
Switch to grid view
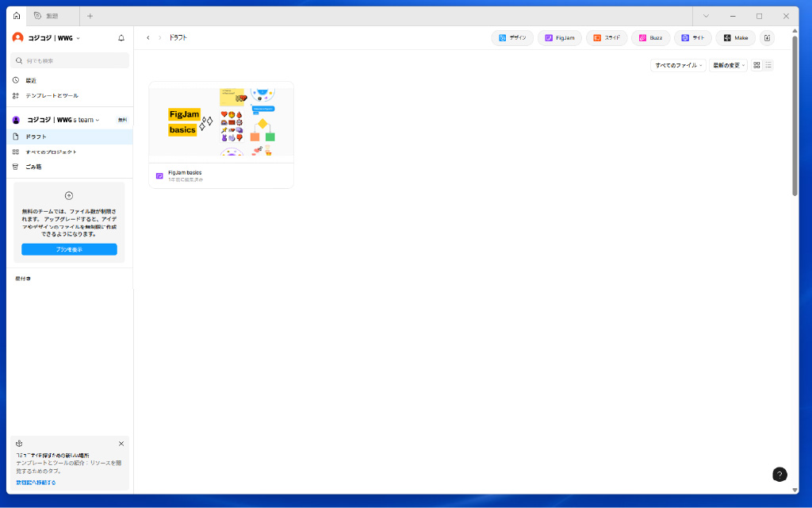tap(756, 65)
